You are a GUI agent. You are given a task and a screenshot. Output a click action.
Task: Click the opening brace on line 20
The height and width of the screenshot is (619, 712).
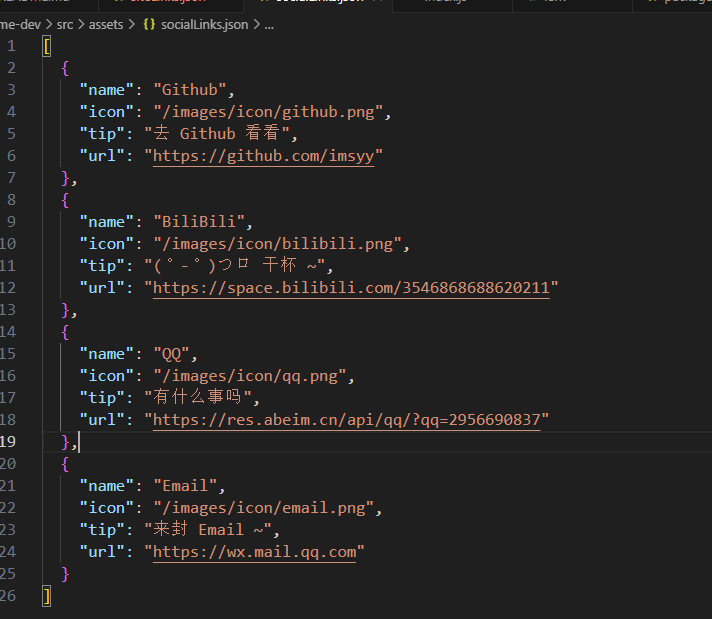[65, 465]
